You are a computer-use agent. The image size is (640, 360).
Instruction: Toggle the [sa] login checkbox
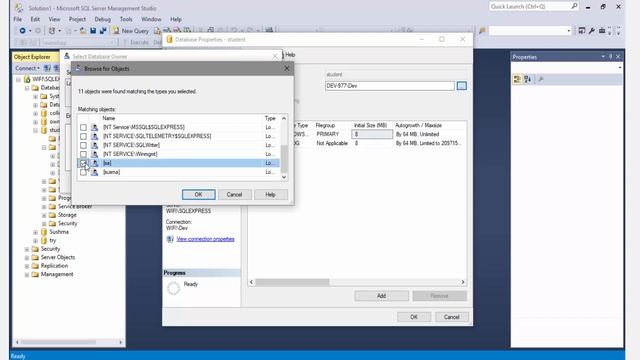tap(83, 163)
